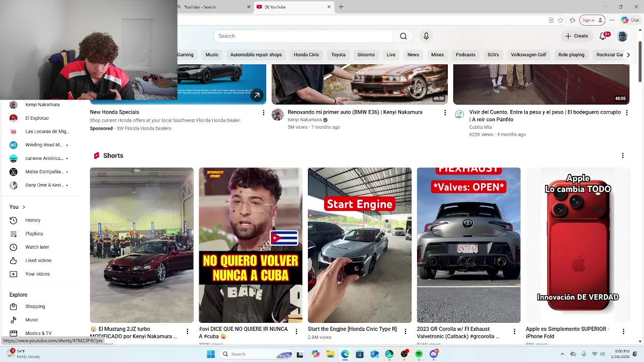The image size is (644, 362).
Task: Open options for New Honda Specials ad
Action: [x=263, y=113]
